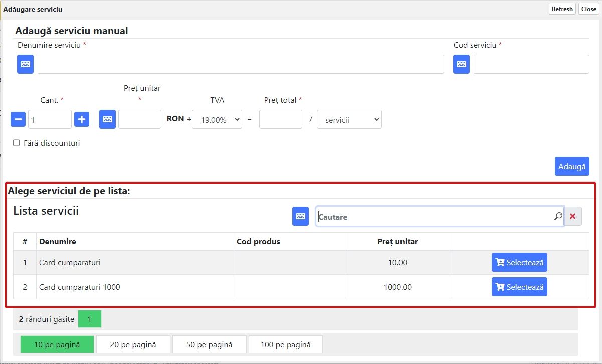Show 20 pe pagină

(x=133, y=345)
